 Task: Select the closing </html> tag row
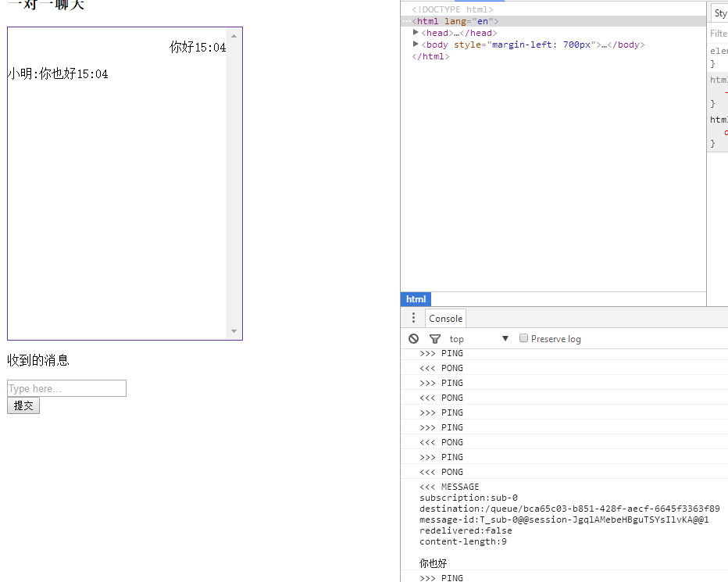[430, 56]
